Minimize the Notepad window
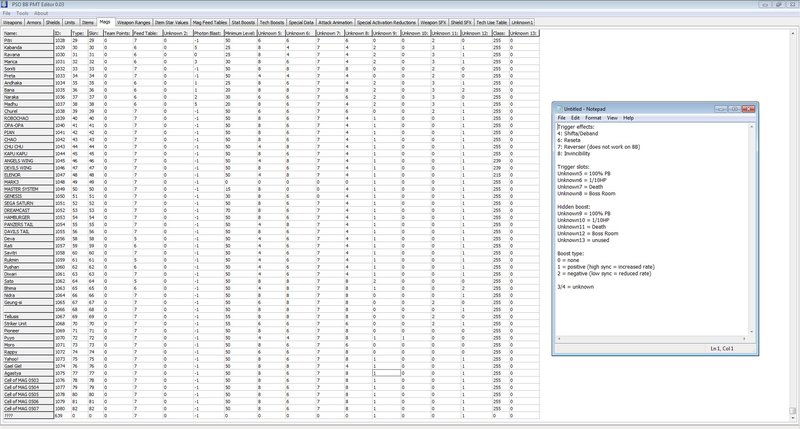The width and height of the screenshot is (800, 429). [x=720, y=109]
